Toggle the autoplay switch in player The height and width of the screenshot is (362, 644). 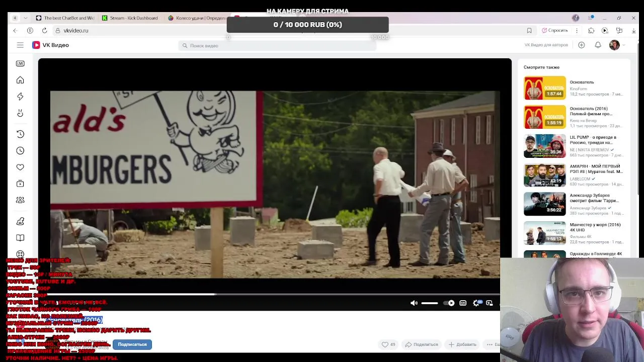[x=449, y=303]
